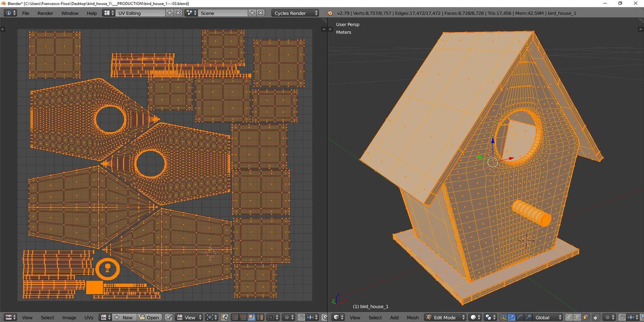Open UV editor type selector

tap(11, 317)
